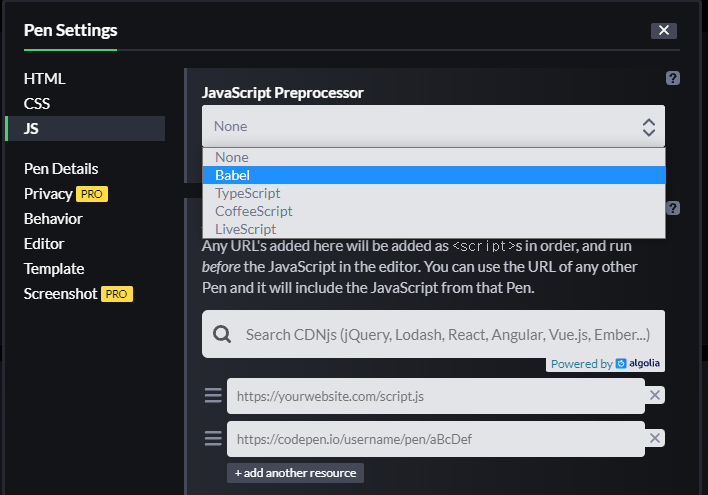Open the Editor settings section
This screenshot has height=495, width=708.
pyautogui.click(x=44, y=244)
